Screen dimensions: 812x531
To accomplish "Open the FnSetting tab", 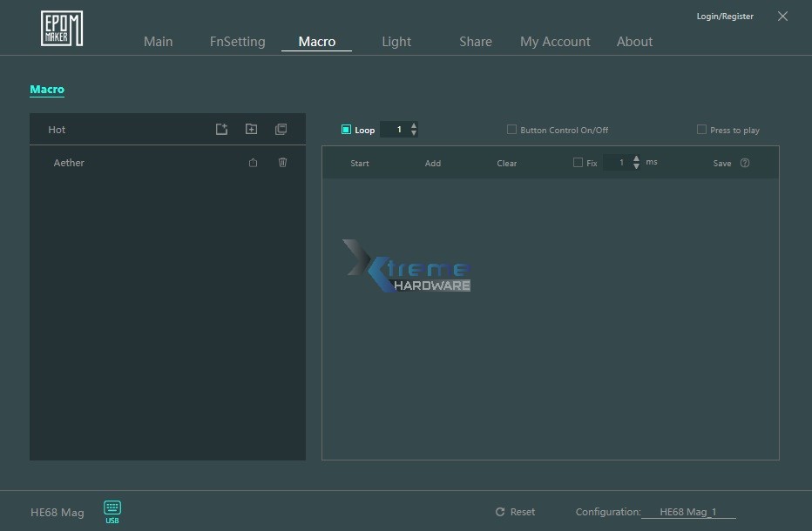I will 237,41.
